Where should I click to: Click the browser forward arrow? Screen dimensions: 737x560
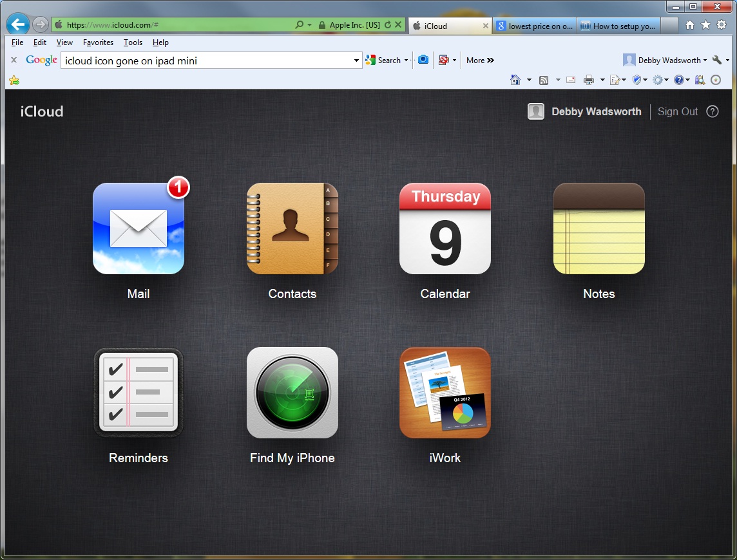[x=41, y=24]
